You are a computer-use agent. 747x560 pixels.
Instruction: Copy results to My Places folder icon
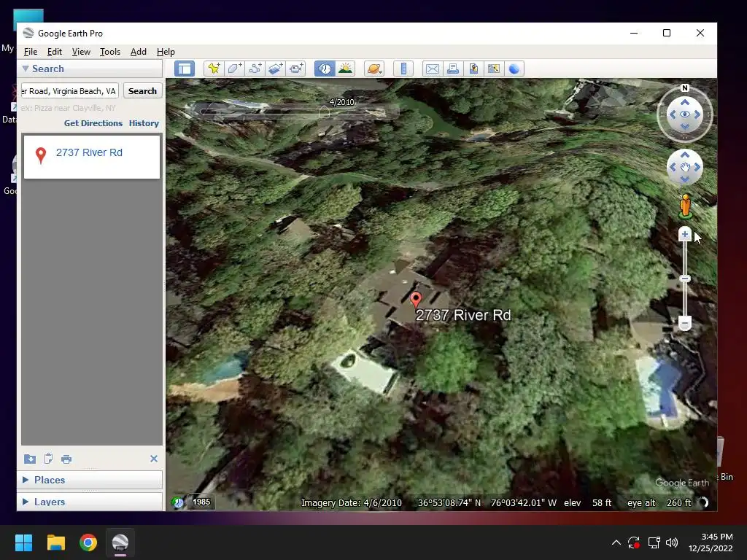[29, 459]
